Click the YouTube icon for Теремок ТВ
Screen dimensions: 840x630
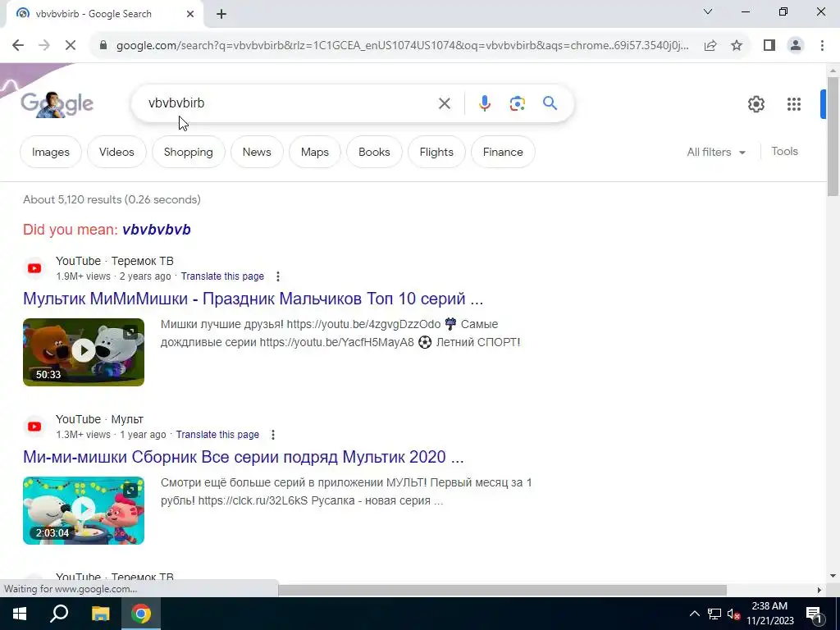pyautogui.click(x=34, y=268)
